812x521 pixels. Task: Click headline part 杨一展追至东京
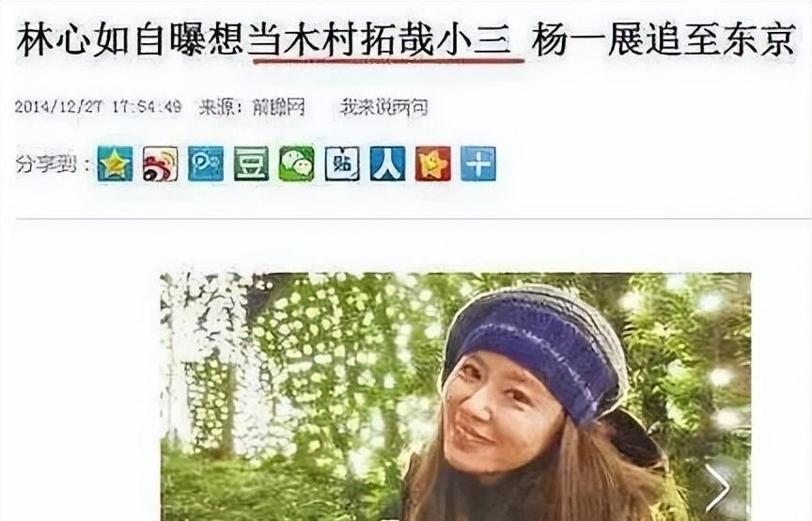pyautogui.click(x=664, y=40)
